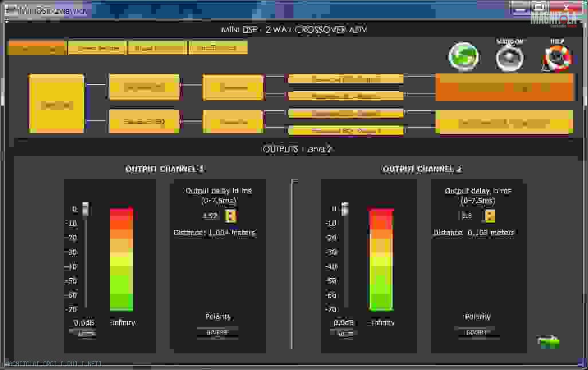Select the second yellow configuration tab
588x370 pixels.
click(x=97, y=48)
